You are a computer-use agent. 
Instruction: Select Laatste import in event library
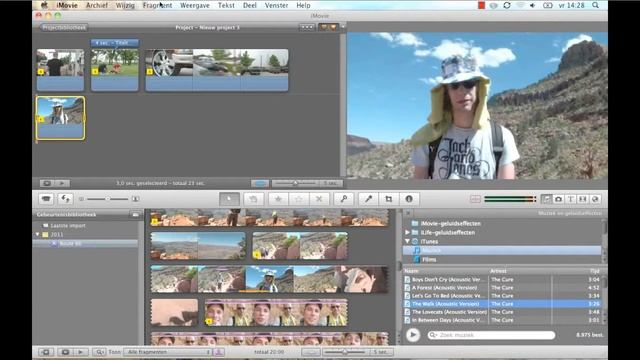pos(68,226)
